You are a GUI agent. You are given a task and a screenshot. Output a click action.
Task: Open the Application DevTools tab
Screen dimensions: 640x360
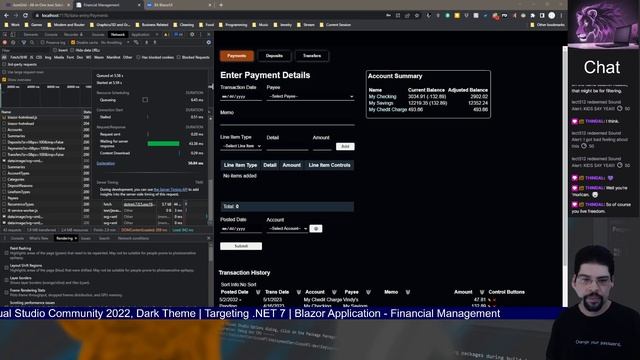coord(140,35)
